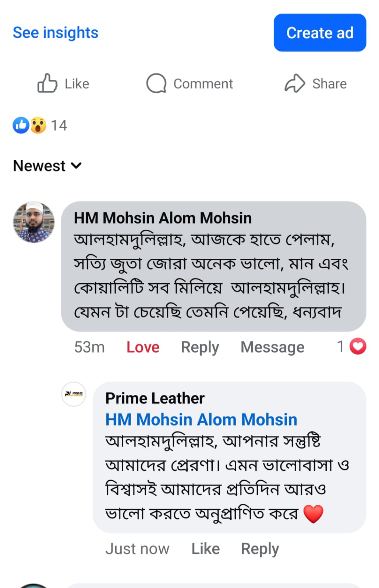Reply to HM Mohsin's comment
The width and height of the screenshot is (379, 588).
tap(200, 347)
